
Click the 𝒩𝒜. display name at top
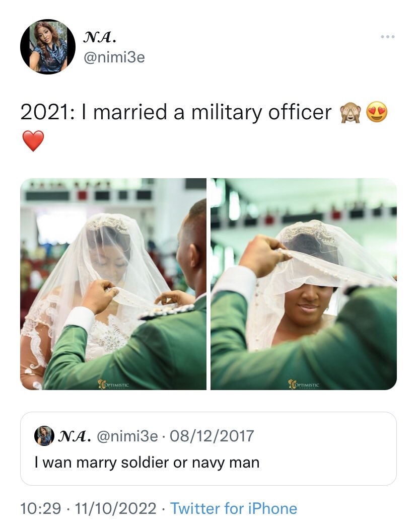(x=100, y=37)
